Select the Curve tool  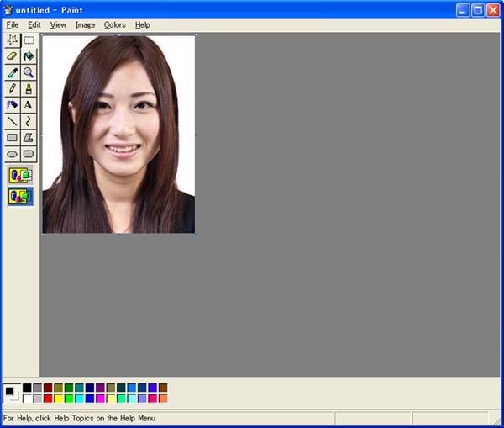point(29,121)
